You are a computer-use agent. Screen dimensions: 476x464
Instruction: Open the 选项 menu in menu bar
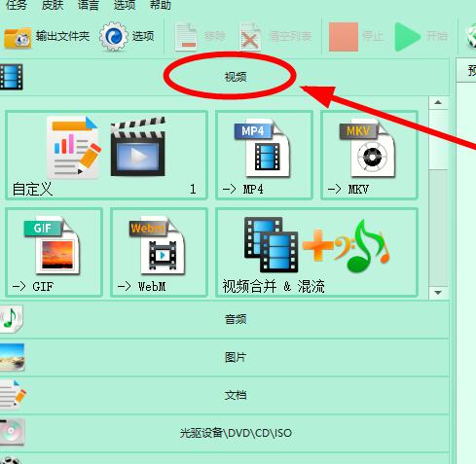click(x=125, y=5)
